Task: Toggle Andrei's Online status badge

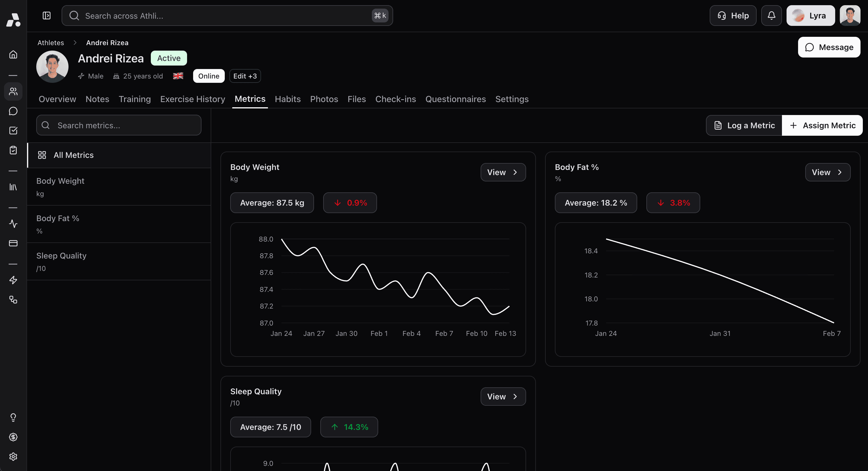Action: (208, 76)
